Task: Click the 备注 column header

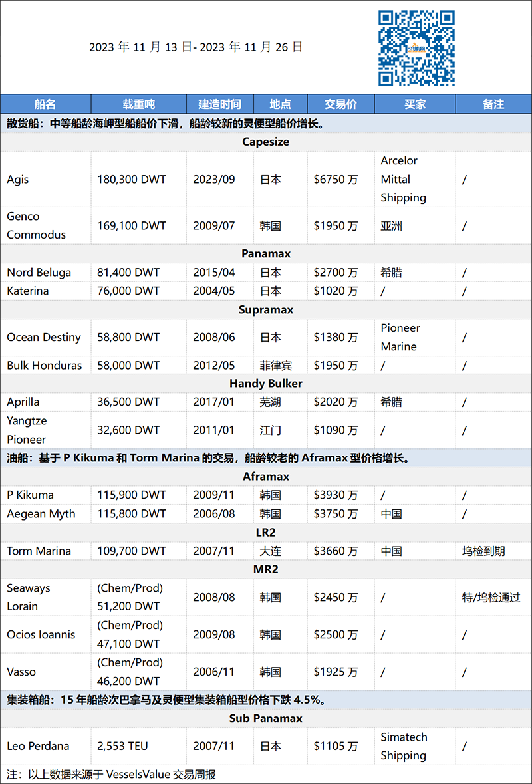Action: point(493,104)
